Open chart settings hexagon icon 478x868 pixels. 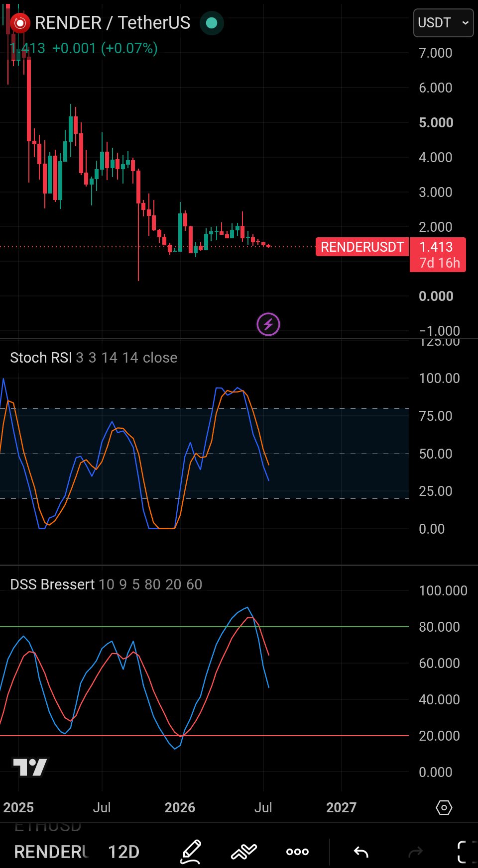pos(444,807)
